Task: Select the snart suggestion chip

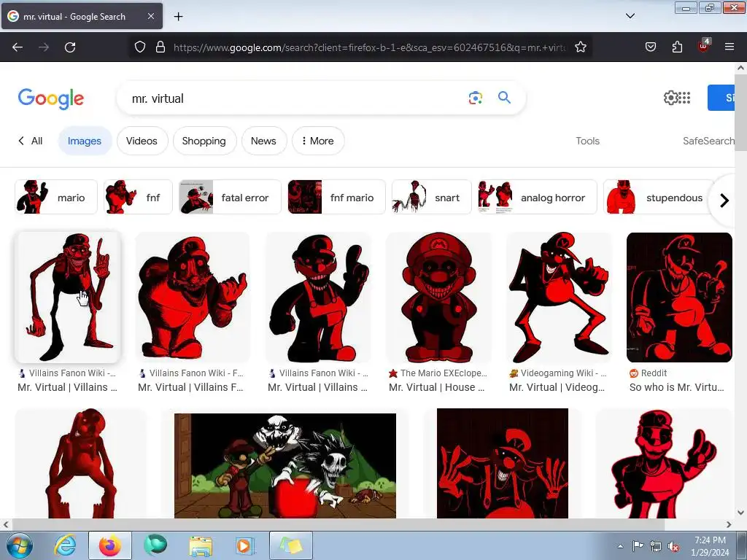Action: point(431,197)
